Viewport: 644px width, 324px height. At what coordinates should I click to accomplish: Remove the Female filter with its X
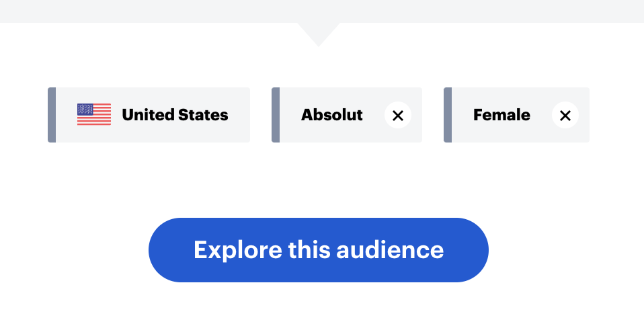pos(565,115)
